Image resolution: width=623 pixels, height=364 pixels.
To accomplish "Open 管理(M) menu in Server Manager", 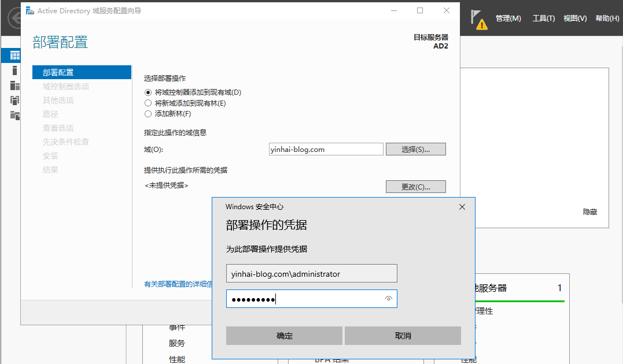I will [x=508, y=18].
